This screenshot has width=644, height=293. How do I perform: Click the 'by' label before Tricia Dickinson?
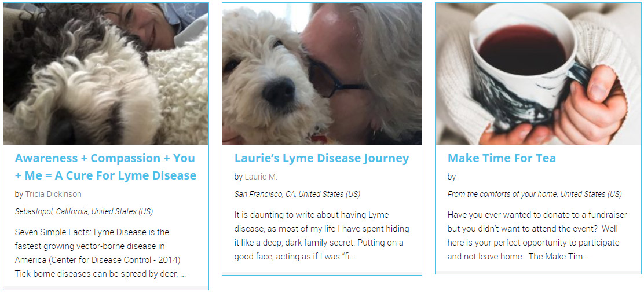[x=19, y=194]
